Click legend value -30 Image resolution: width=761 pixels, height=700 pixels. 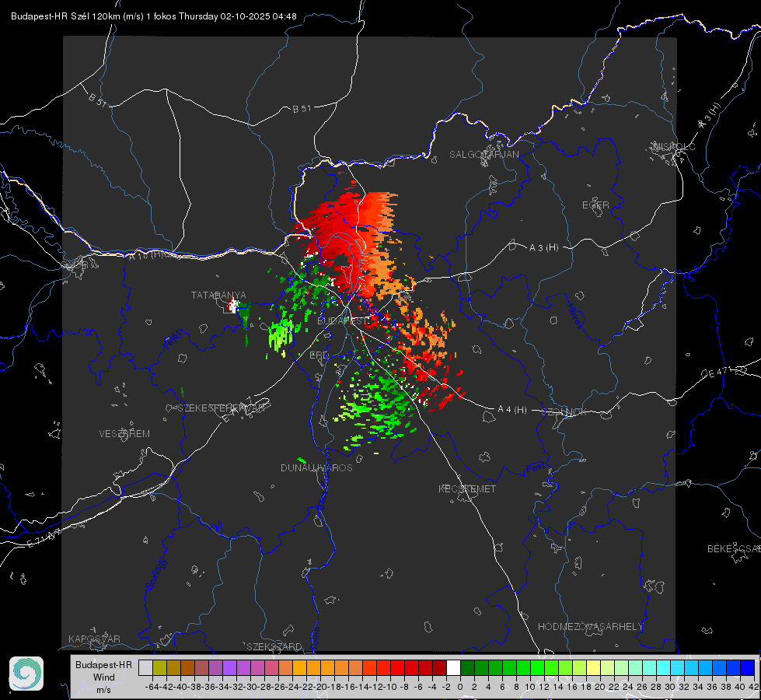(x=250, y=687)
